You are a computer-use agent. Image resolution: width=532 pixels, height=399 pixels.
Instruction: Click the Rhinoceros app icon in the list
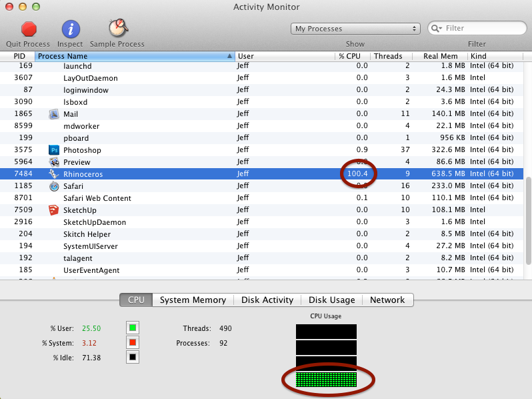point(54,174)
